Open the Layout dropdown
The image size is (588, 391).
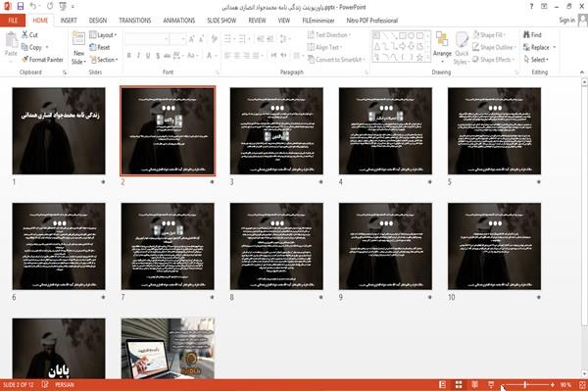103,35
